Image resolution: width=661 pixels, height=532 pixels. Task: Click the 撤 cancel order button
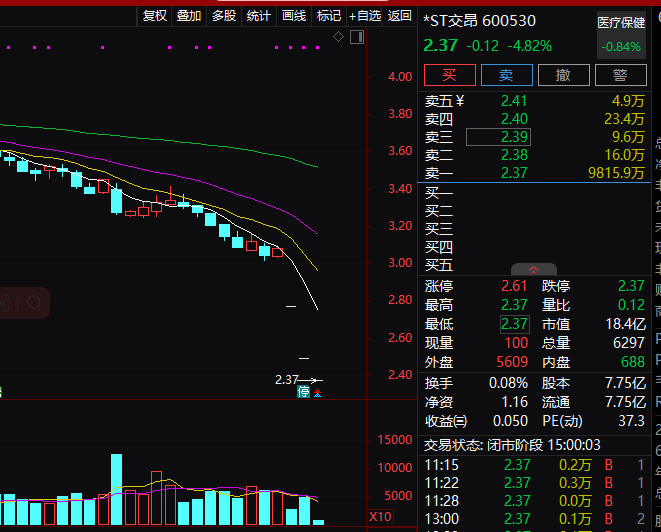[564, 75]
